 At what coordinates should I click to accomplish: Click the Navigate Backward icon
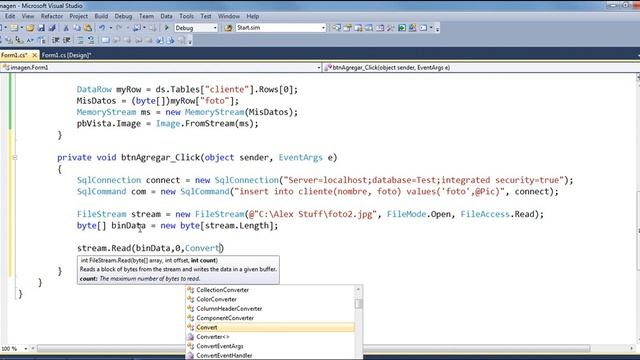click(x=136, y=28)
